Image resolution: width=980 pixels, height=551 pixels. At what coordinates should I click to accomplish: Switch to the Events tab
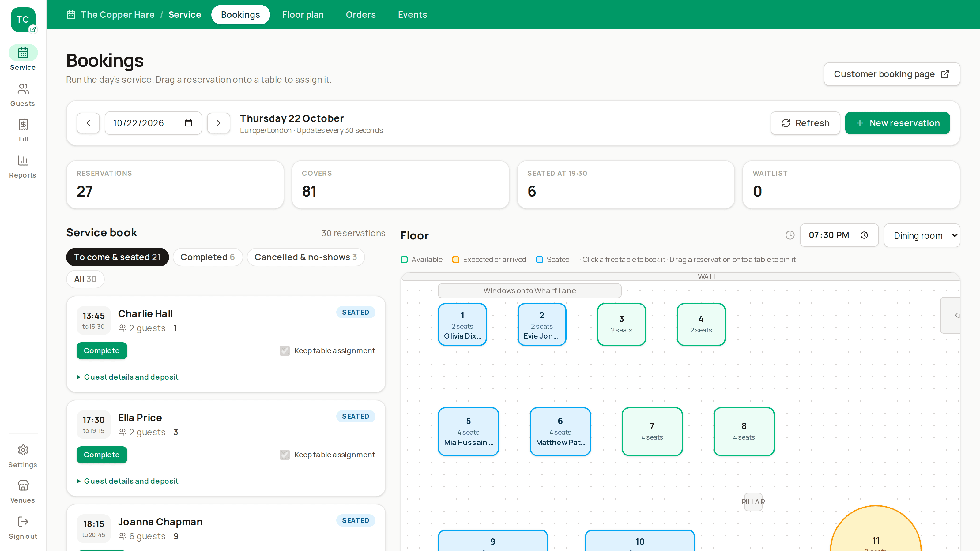[413, 15]
